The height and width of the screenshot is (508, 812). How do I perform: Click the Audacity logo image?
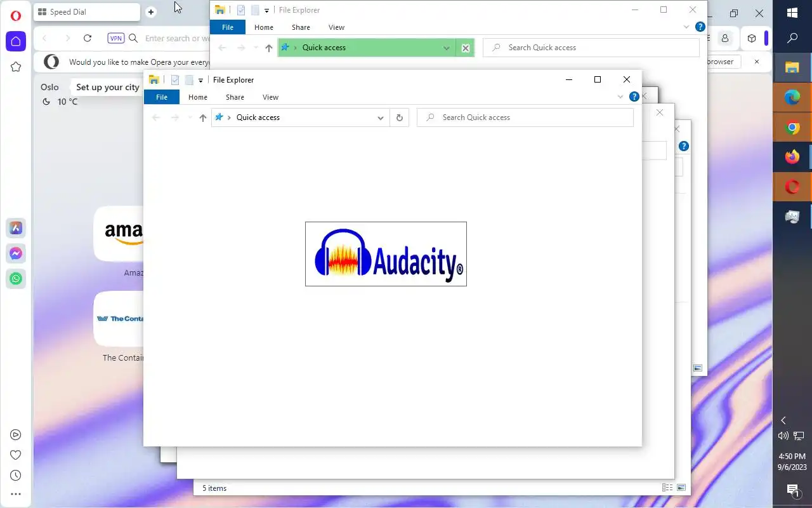(x=386, y=254)
